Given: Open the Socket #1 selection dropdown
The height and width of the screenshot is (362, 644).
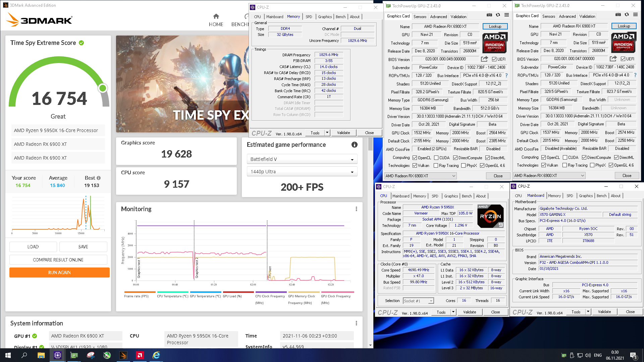Looking at the screenshot, I should (418, 301).
